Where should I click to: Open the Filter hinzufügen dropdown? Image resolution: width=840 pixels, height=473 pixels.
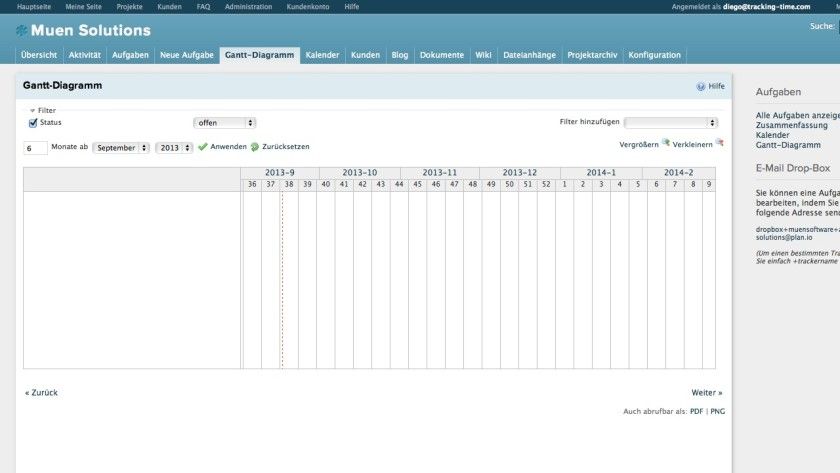[x=671, y=123]
